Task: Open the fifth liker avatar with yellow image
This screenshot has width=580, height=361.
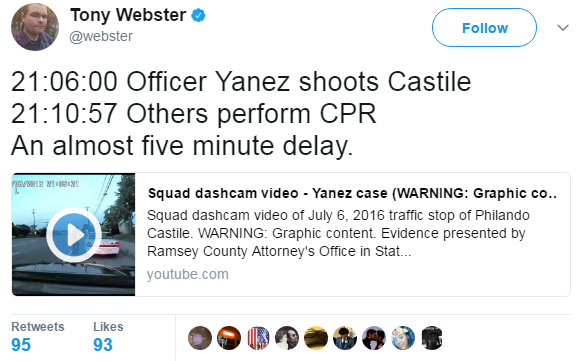Action: [316, 338]
